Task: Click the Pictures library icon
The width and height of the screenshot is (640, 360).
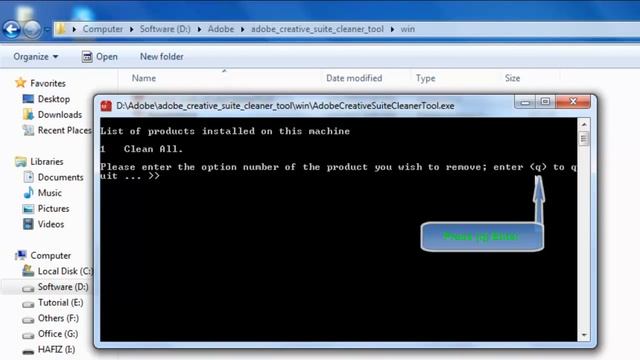Action: 28,209
